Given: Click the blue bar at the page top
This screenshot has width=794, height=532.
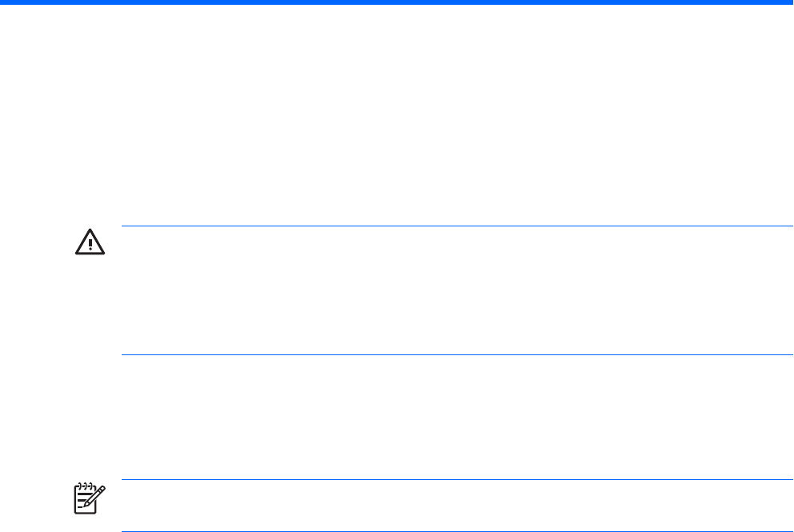Looking at the screenshot, I should [397, 2].
